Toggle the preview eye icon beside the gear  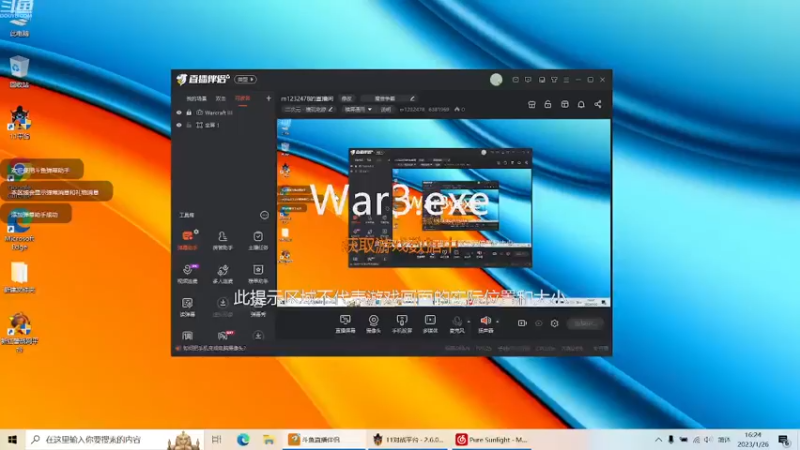tap(539, 323)
